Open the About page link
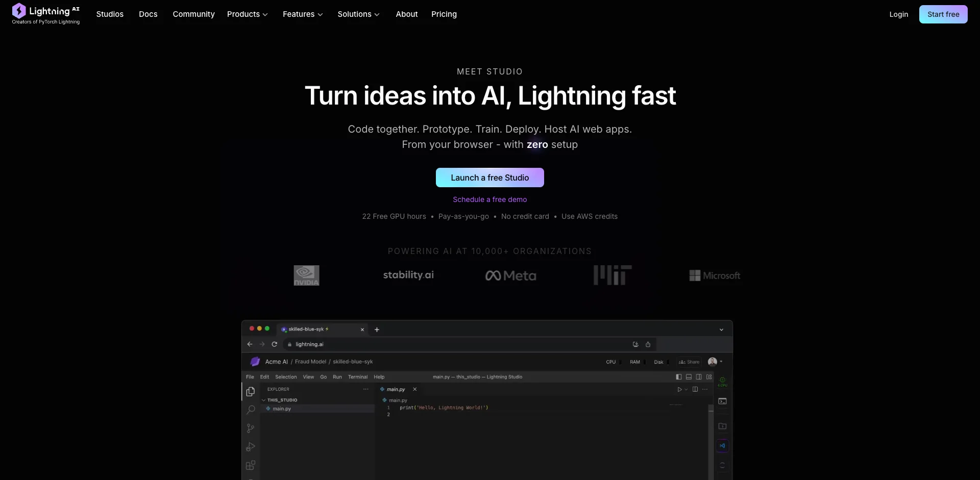Image resolution: width=980 pixels, height=480 pixels. [x=407, y=14]
